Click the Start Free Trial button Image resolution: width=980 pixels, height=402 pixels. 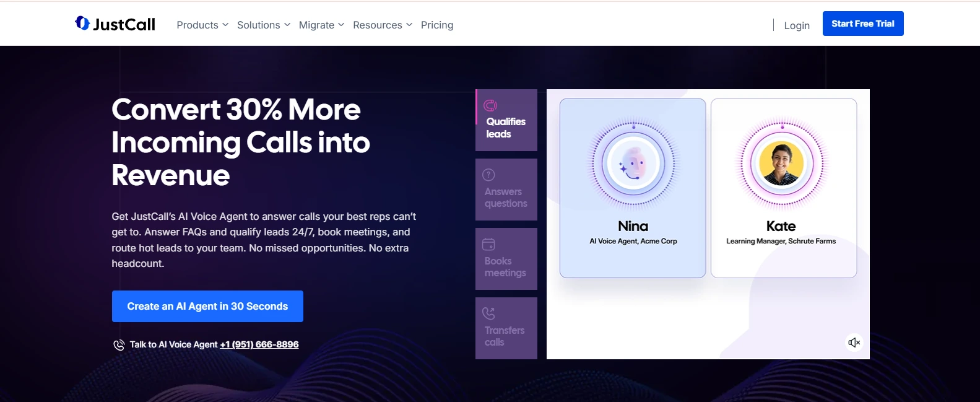[x=863, y=24]
